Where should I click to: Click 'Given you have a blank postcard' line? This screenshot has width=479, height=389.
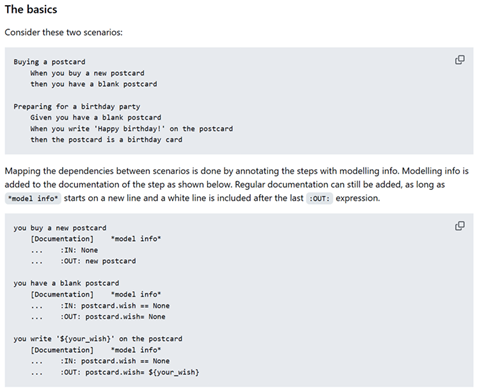coord(96,117)
